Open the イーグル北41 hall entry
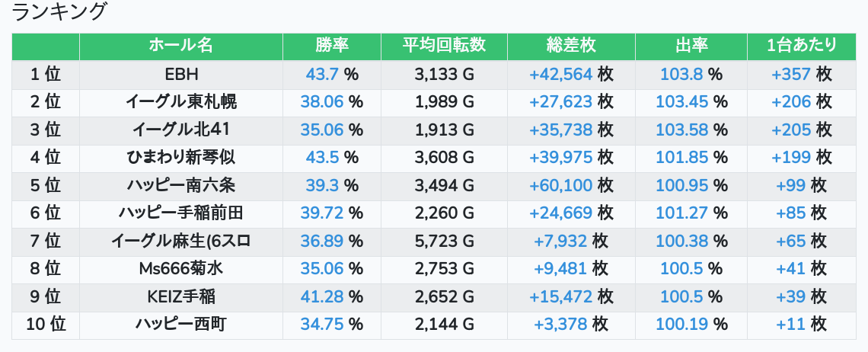The width and height of the screenshot is (868, 352). pyautogui.click(x=180, y=130)
